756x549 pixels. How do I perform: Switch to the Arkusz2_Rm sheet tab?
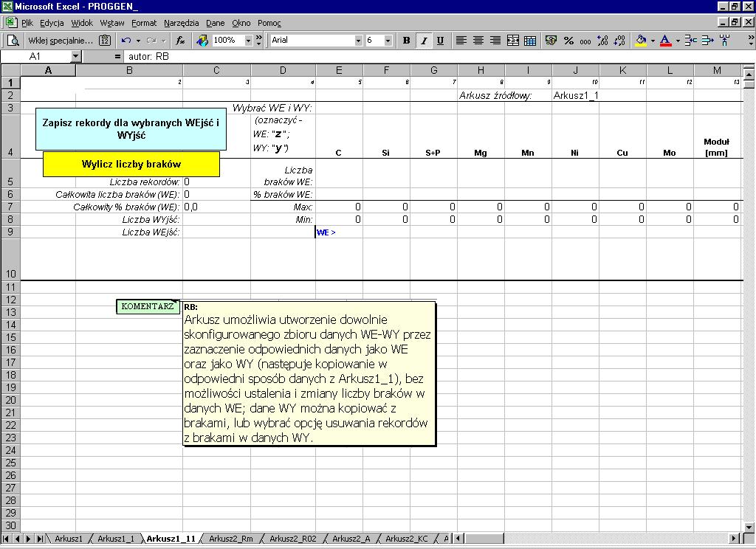point(231,539)
